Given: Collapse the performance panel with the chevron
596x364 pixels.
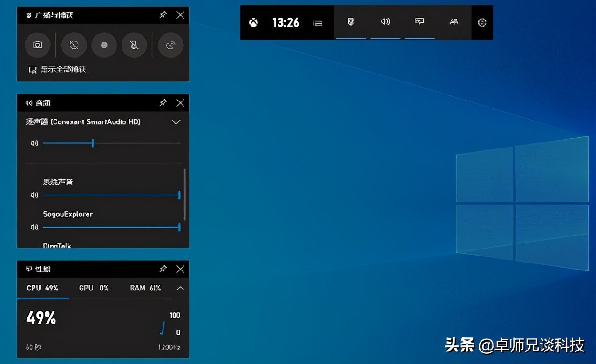Looking at the screenshot, I should (x=180, y=289).
